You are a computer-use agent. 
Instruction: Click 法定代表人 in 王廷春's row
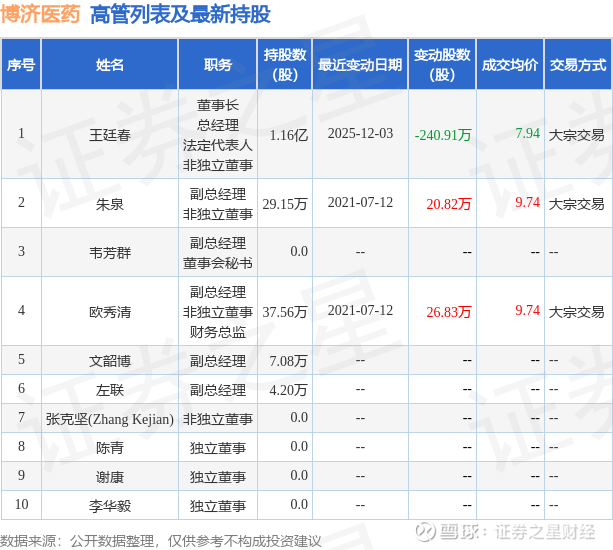pos(218,145)
